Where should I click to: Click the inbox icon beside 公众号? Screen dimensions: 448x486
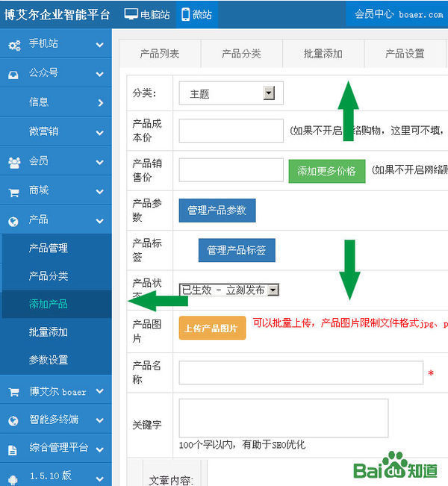(13, 75)
